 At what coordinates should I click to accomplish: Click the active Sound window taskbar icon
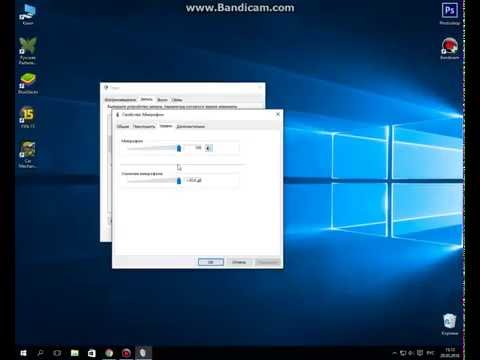(143, 353)
